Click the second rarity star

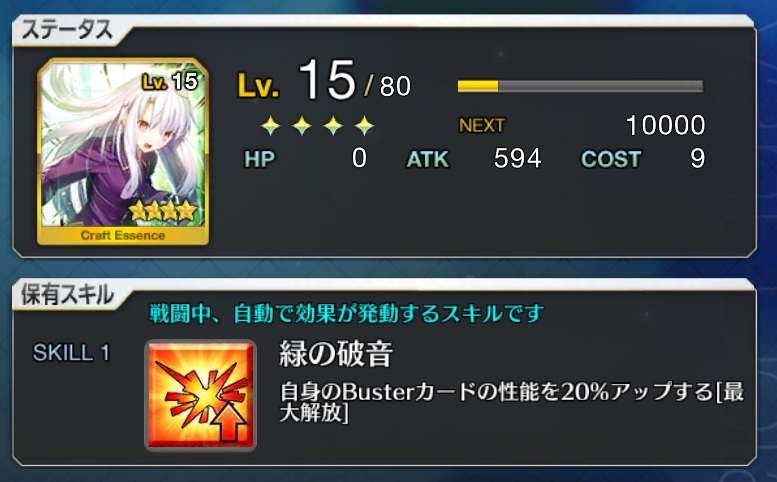point(302,126)
